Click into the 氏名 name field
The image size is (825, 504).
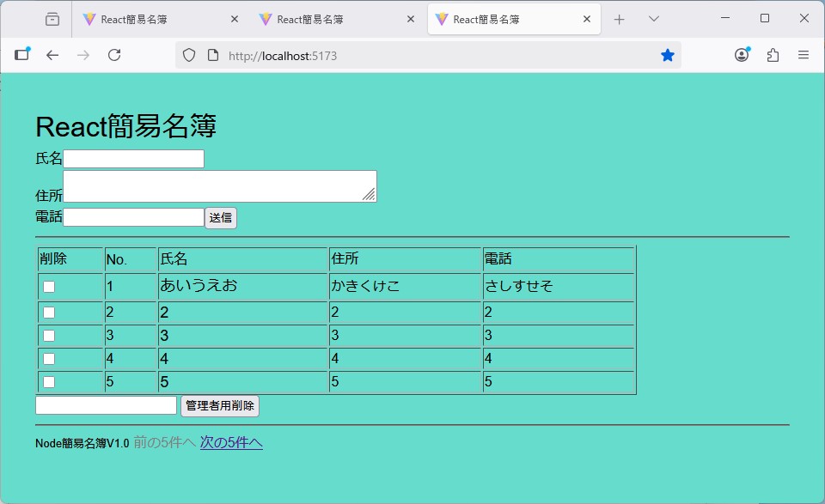133,159
